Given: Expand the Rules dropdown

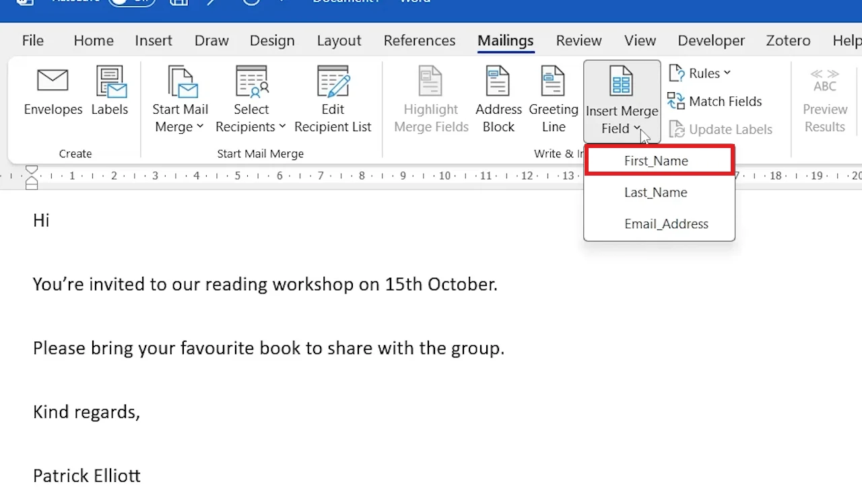Looking at the screenshot, I should 700,73.
